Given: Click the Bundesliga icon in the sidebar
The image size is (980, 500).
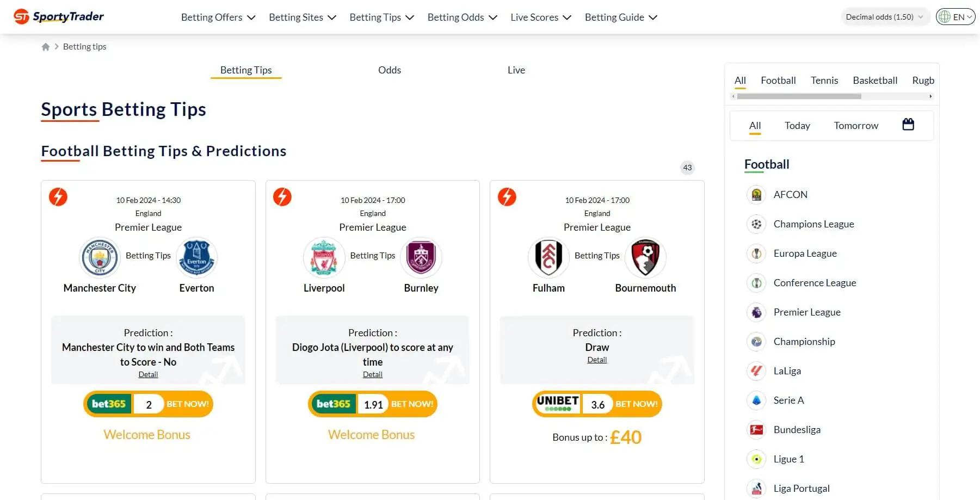Looking at the screenshot, I should tap(756, 429).
